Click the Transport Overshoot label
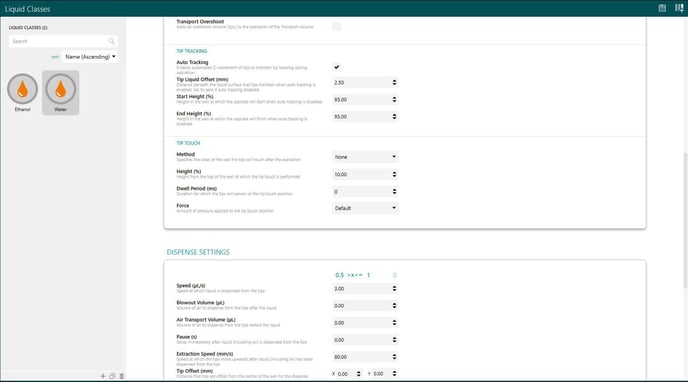Viewport: 688px width, 382px height. [200, 21]
